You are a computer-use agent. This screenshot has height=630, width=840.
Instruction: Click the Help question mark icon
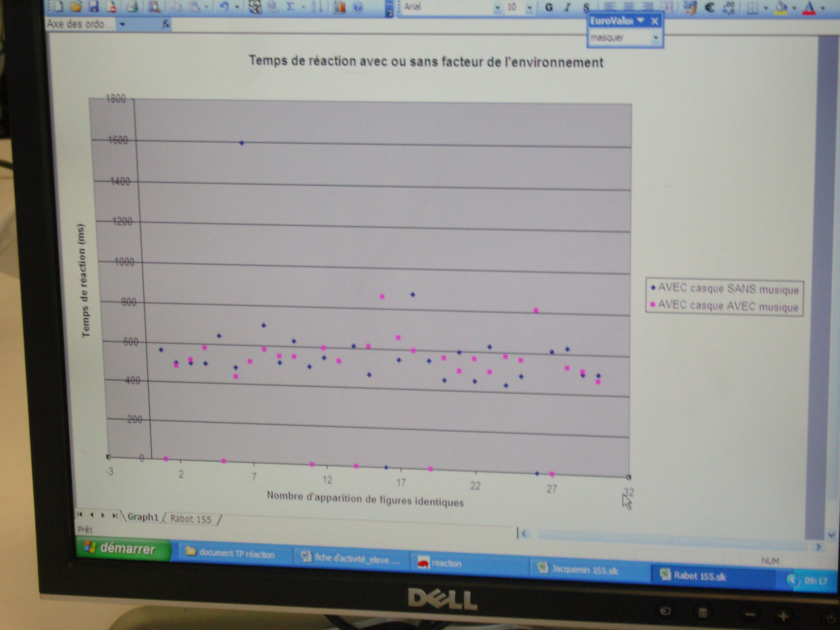[x=358, y=7]
